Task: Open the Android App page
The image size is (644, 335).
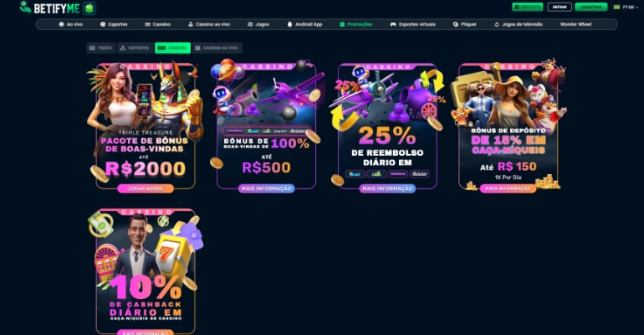Action: point(304,24)
